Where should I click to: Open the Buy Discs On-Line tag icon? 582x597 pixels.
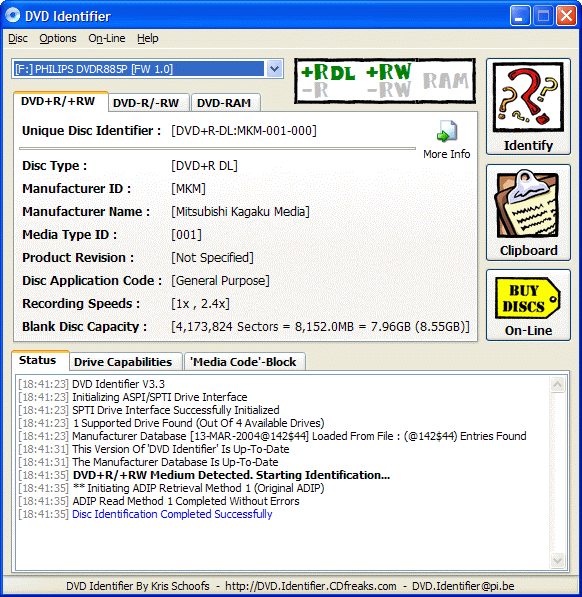528,298
